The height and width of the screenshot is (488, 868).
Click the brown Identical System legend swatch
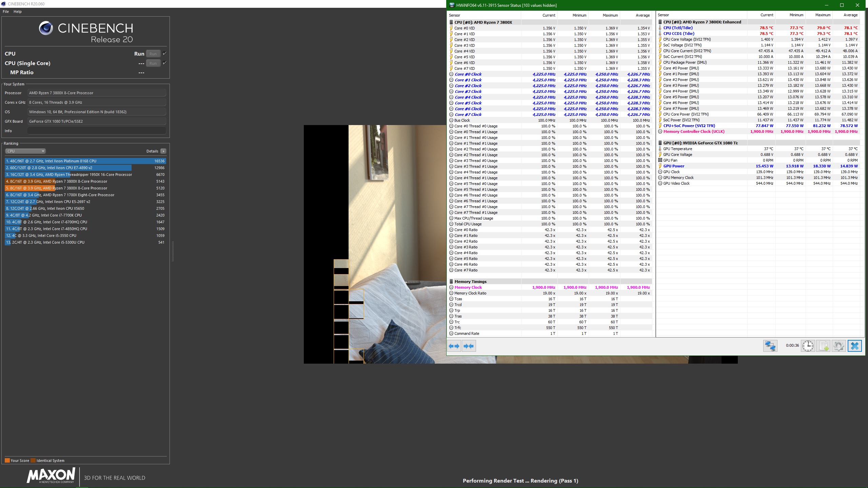point(33,461)
